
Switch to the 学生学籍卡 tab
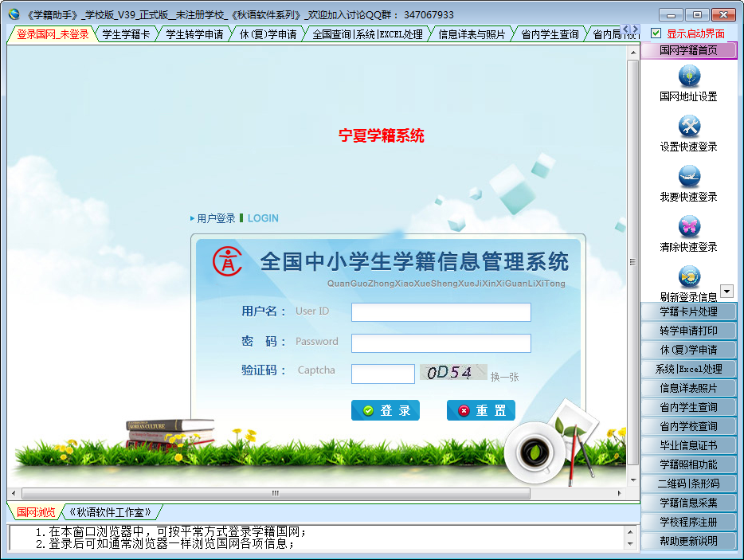point(126,34)
